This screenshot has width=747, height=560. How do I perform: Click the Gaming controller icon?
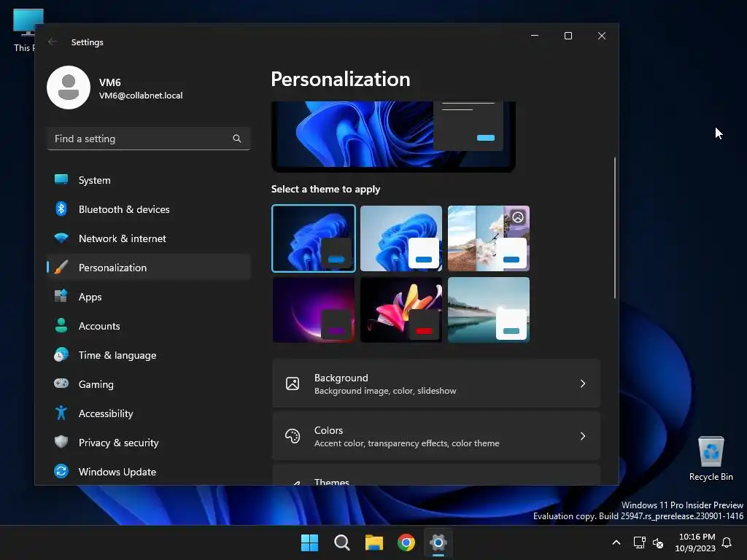(61, 384)
